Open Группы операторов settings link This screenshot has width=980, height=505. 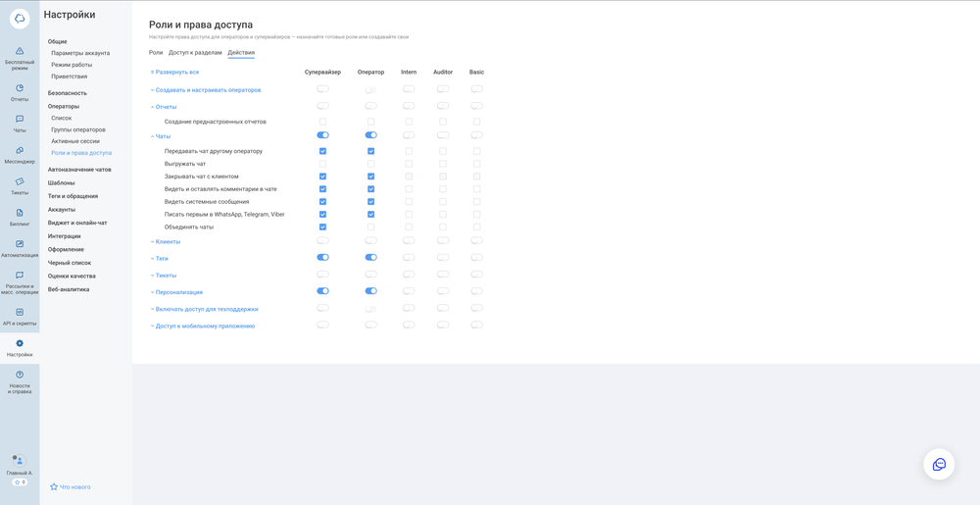[78, 129]
